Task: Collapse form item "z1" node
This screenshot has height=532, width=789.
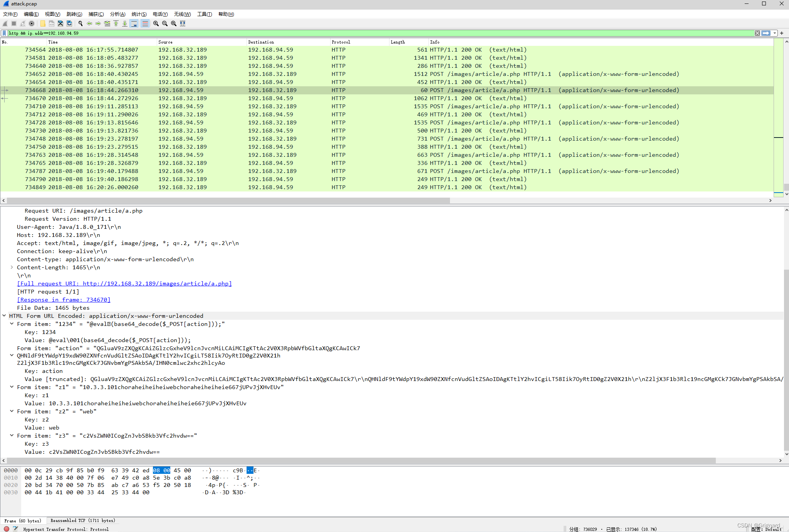Action: pyautogui.click(x=12, y=387)
